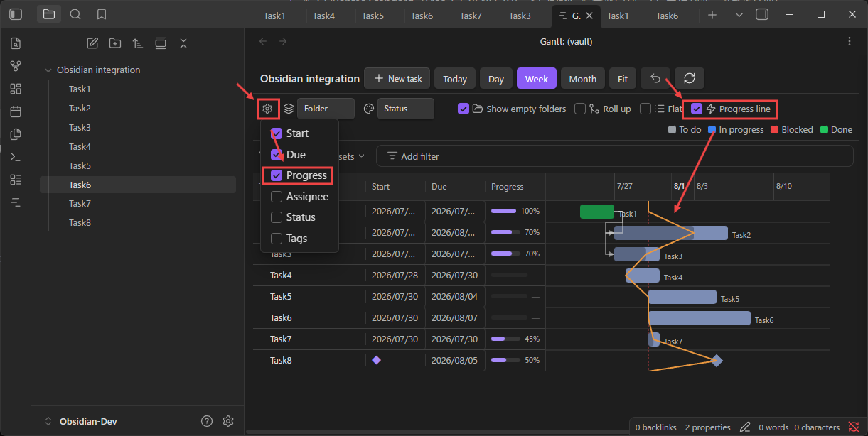Enable the Roll up checkbox
868x436 pixels.
coord(580,109)
